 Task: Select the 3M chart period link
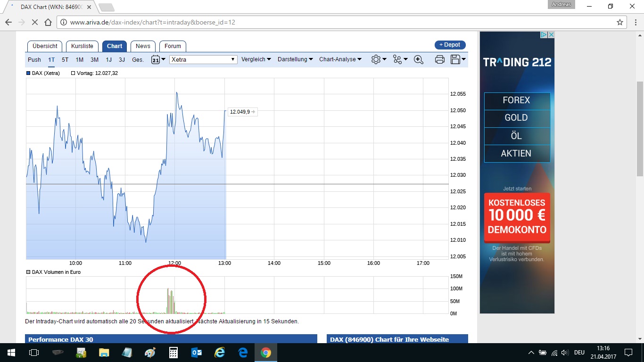[x=94, y=60]
